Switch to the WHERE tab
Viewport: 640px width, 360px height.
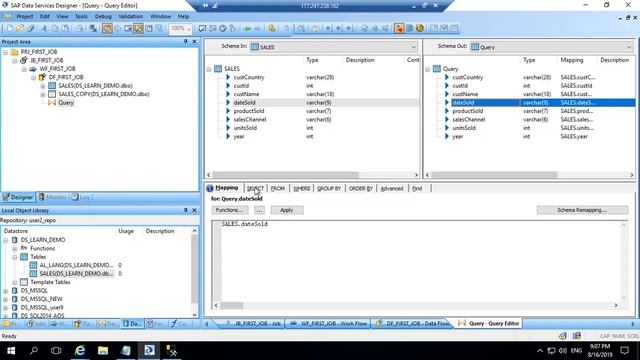click(302, 188)
